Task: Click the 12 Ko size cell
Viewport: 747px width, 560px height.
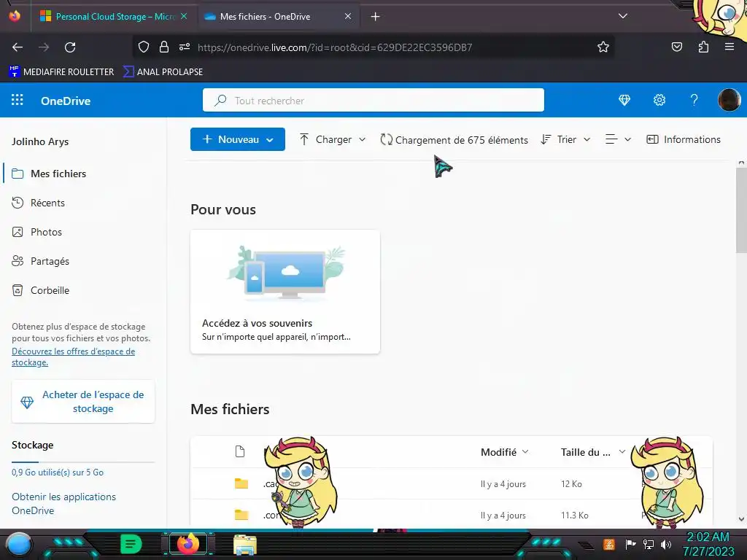Action: pos(571,484)
